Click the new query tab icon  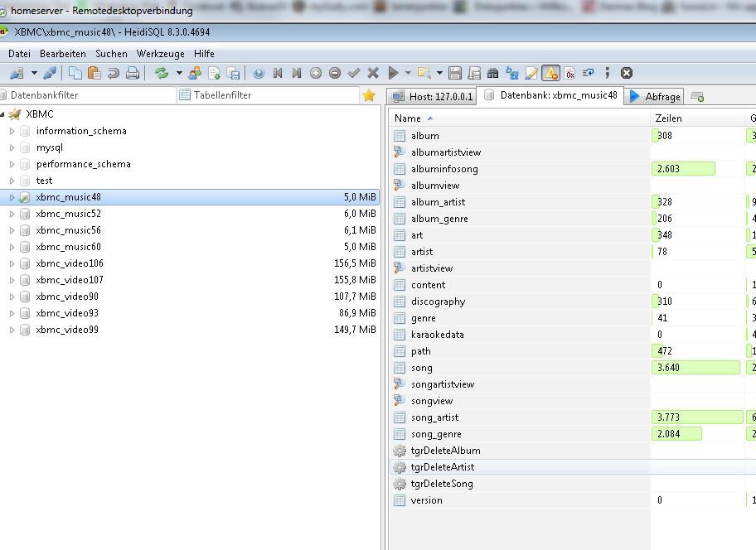697,97
